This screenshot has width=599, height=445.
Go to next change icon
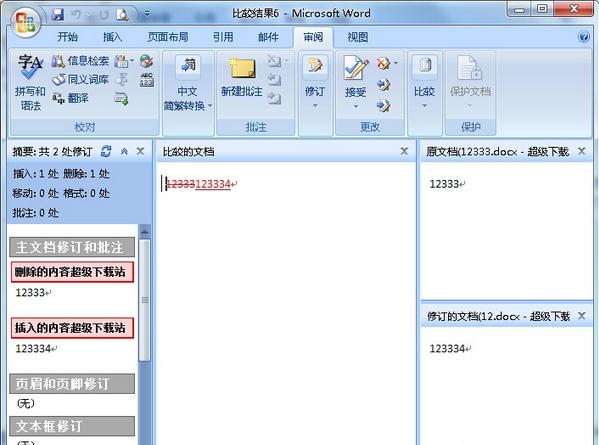[x=383, y=105]
